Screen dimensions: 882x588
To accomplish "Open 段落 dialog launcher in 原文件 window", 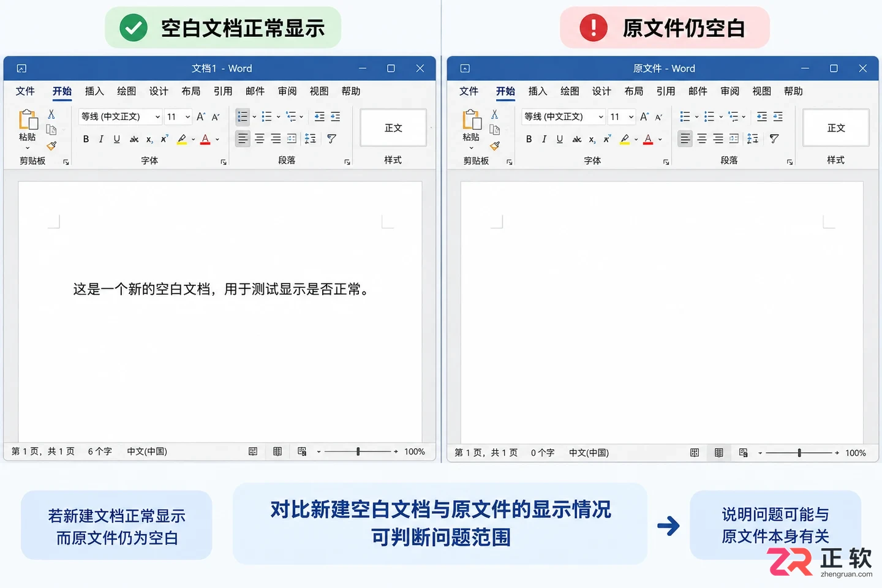I will point(790,162).
